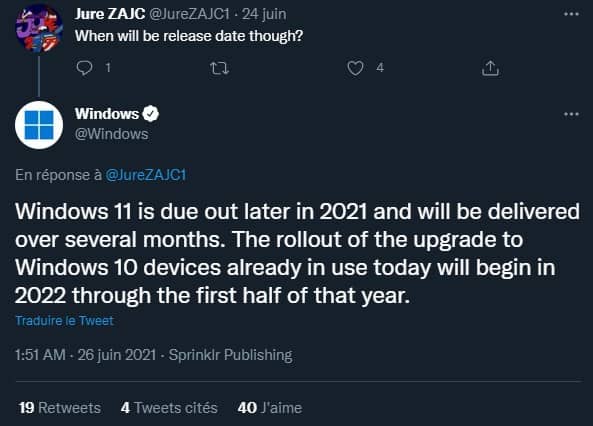View the 19 Retweets list
The width and height of the screenshot is (593, 426).
coord(60,408)
